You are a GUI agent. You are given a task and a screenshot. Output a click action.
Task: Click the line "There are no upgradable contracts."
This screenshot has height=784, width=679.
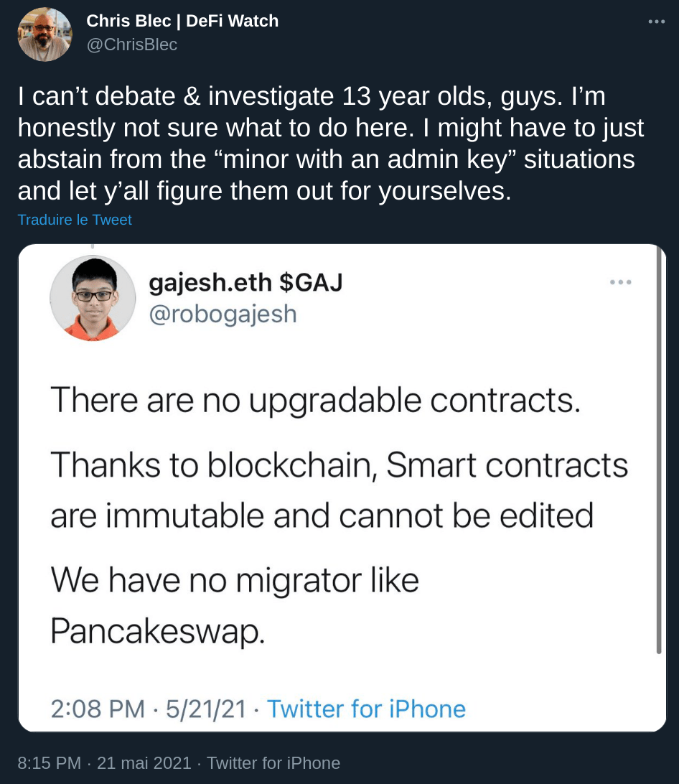(314, 400)
